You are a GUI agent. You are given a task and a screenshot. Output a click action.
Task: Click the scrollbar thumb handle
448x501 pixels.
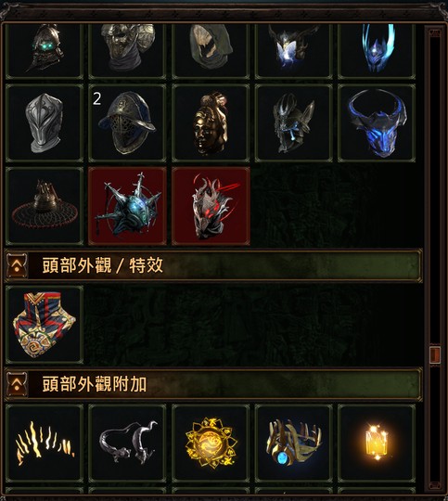[x=435, y=354]
